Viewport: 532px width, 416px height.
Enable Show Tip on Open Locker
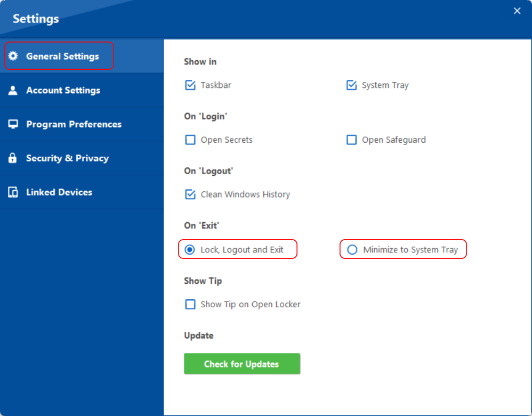(x=190, y=305)
